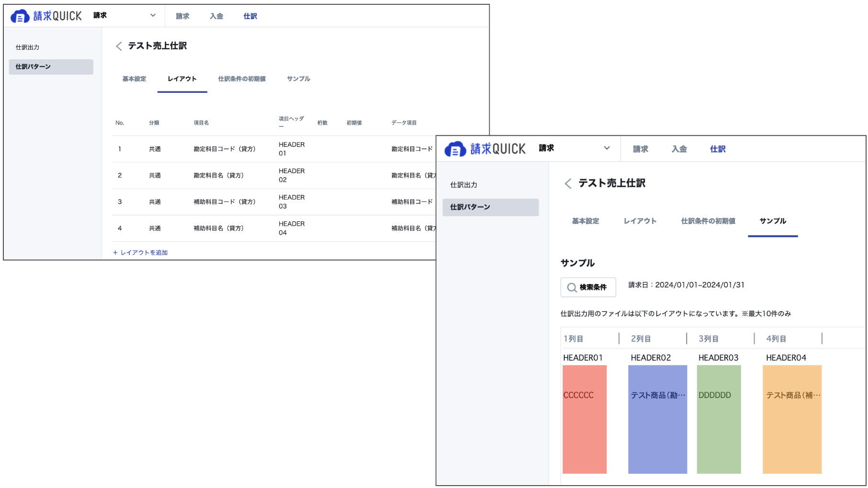Switch to レイアウト tab in back window

(182, 79)
